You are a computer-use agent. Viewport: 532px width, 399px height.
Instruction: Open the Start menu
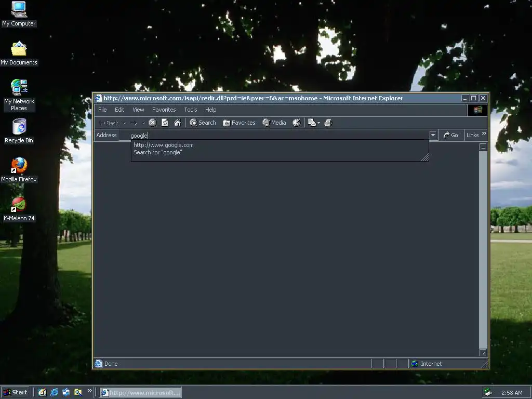(x=15, y=392)
